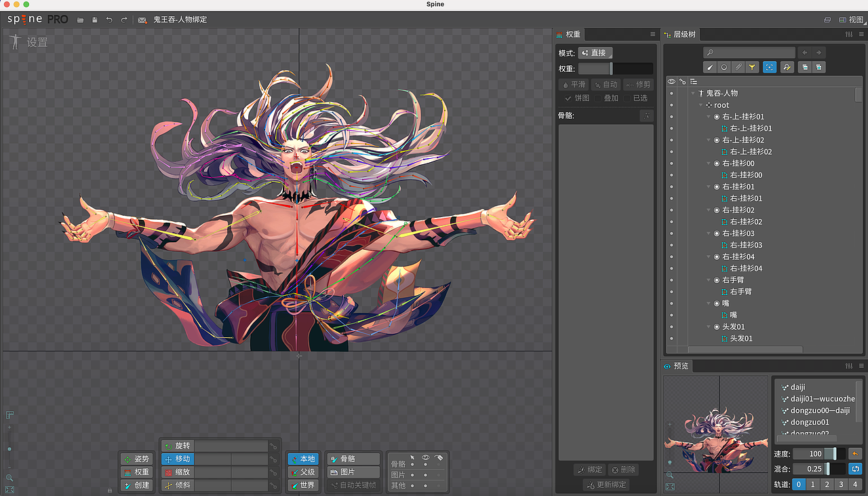Click the yellow funnel filter icon

pos(752,67)
